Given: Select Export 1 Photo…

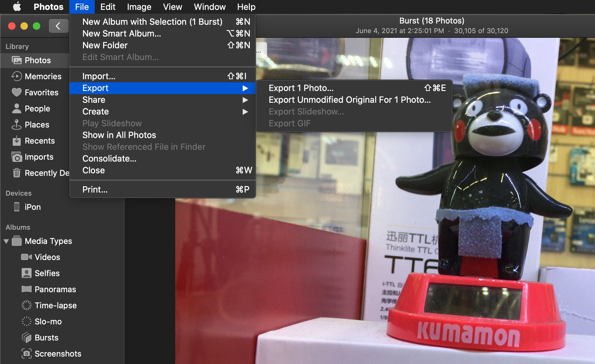Looking at the screenshot, I should point(354,88).
